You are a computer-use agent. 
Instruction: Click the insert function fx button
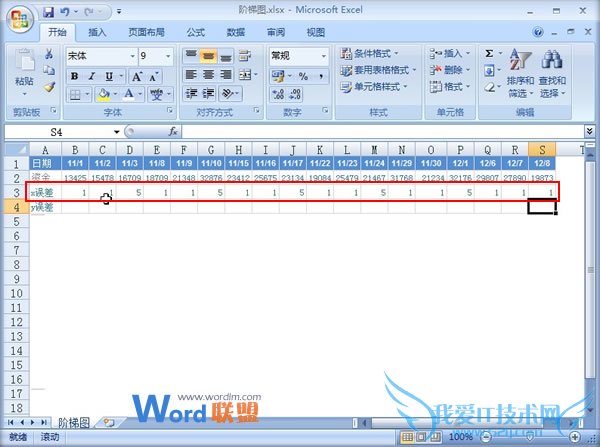(x=173, y=132)
